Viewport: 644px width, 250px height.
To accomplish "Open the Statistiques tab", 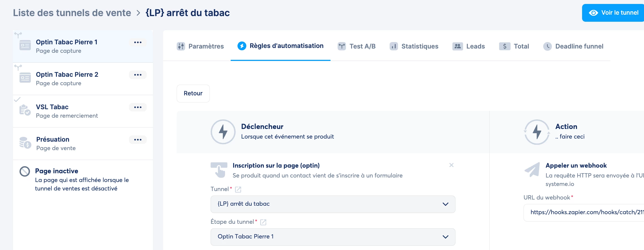I will pos(414,46).
